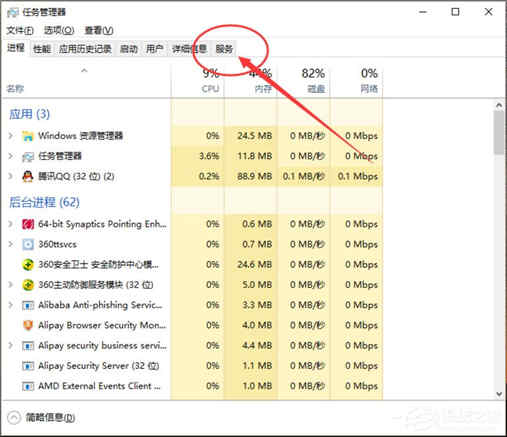Expand the Alibaba Anti-phishing Service entry

(x=11, y=305)
